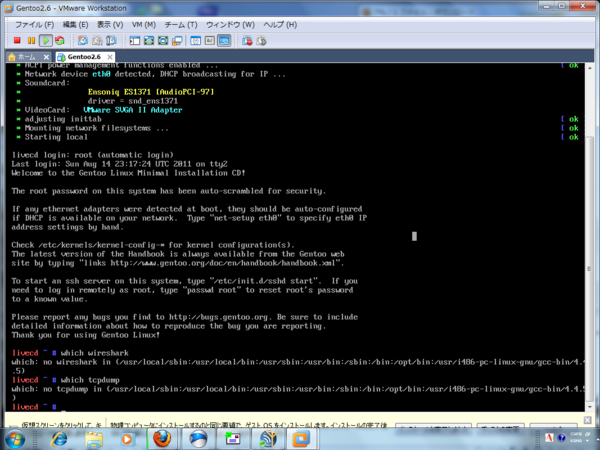Open the blue globe browser taskbar icon
The height and width of the screenshot is (450, 600).
pos(198,439)
